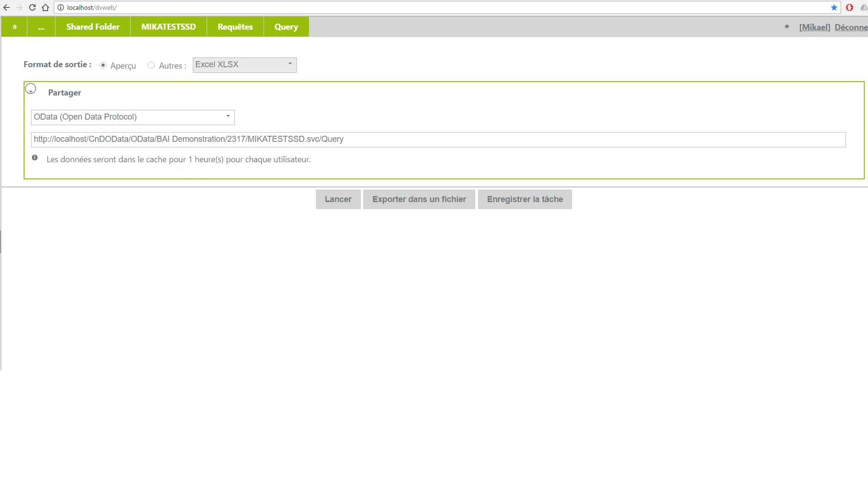Click the cache duration message text
This screenshot has width=868, height=482.
click(178, 159)
